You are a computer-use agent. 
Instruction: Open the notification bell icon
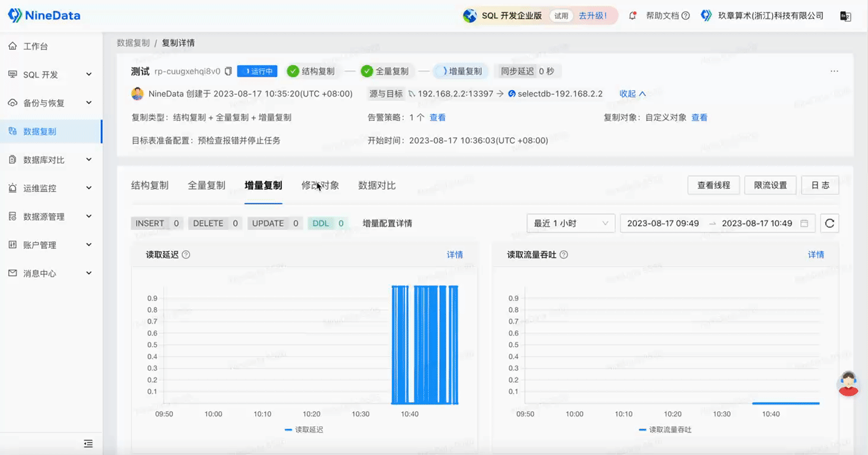tap(632, 16)
